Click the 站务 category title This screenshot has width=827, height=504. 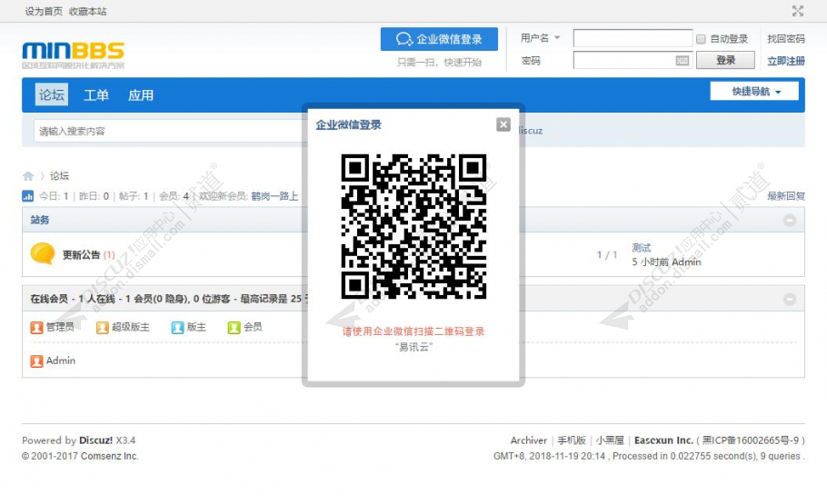point(40,220)
